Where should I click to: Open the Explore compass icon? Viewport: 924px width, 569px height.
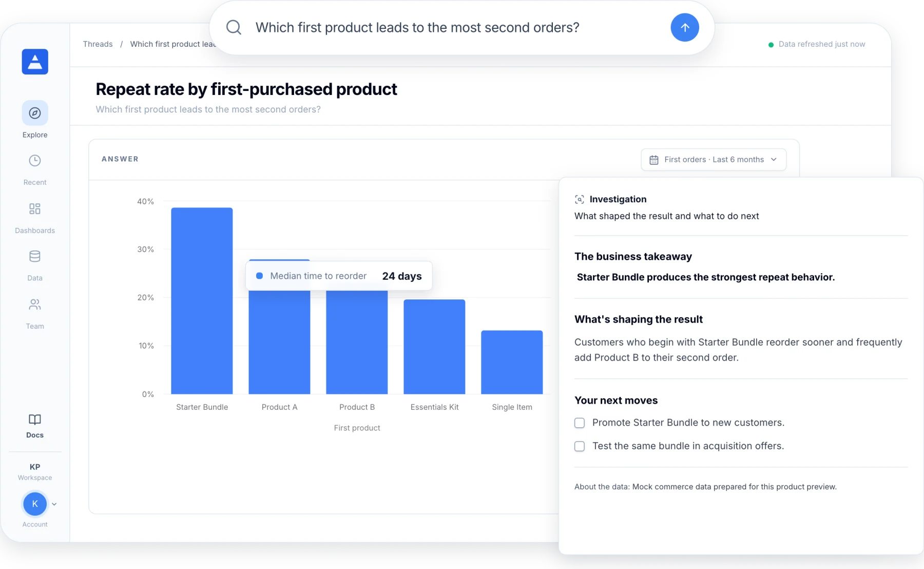pos(35,113)
